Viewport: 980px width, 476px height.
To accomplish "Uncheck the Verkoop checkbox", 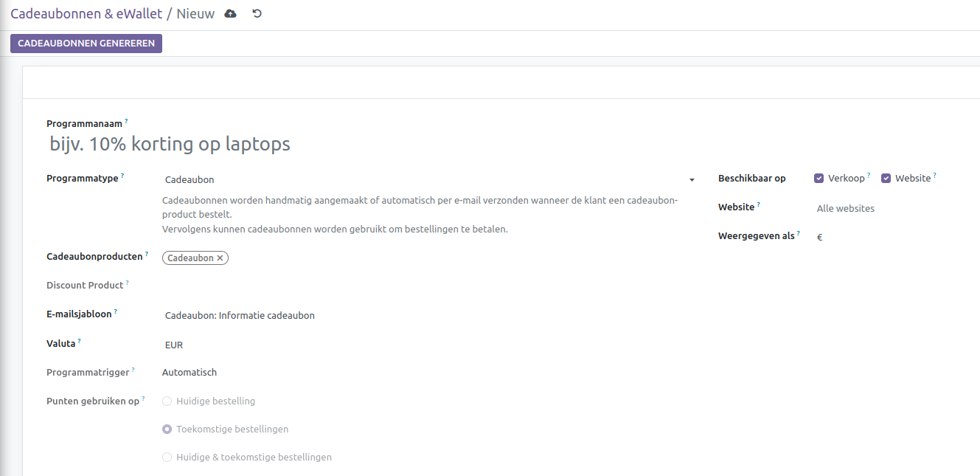I will click(819, 179).
